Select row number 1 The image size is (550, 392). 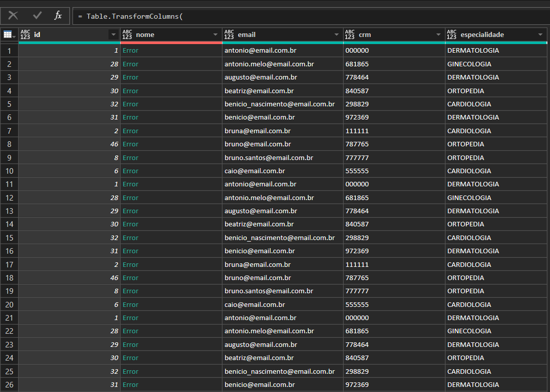pyautogui.click(x=10, y=51)
